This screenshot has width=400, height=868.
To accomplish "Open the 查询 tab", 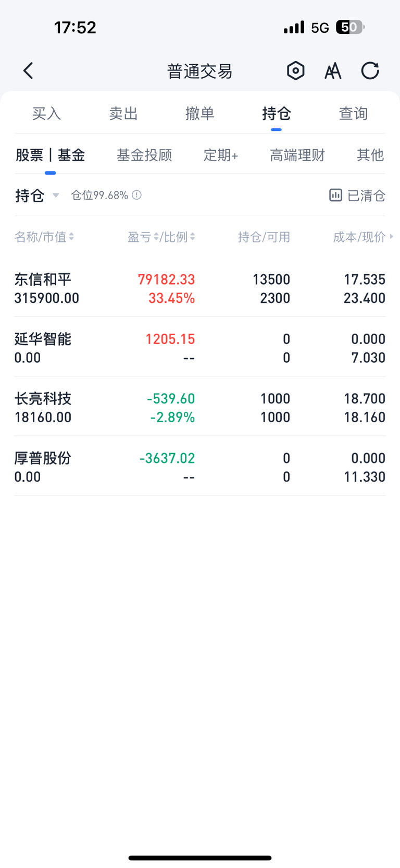I will tap(353, 113).
